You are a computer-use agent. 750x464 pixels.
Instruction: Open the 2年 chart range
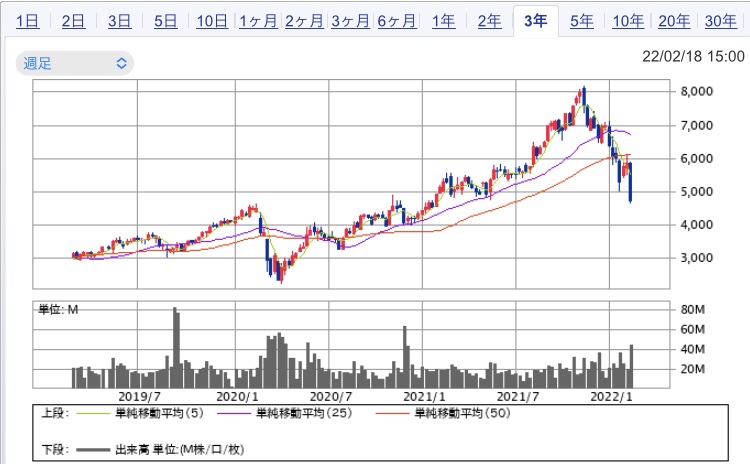pos(490,21)
